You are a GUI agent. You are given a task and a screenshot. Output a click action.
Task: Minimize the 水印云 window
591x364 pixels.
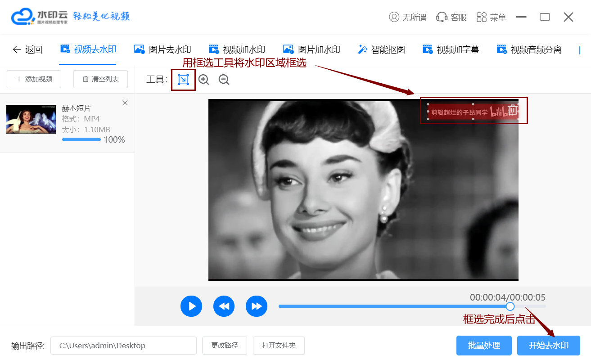pos(522,17)
